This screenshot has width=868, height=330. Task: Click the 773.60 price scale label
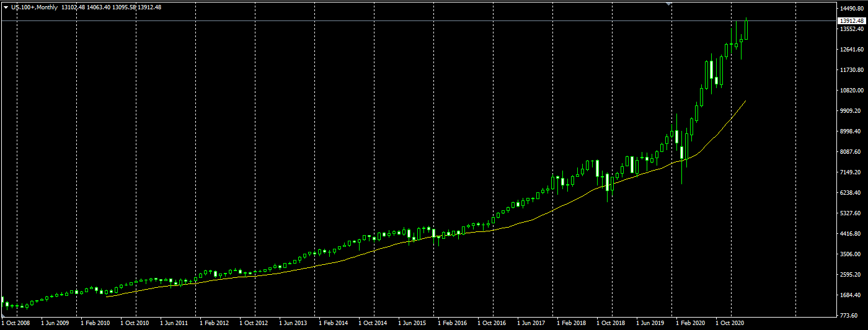[x=850, y=316]
